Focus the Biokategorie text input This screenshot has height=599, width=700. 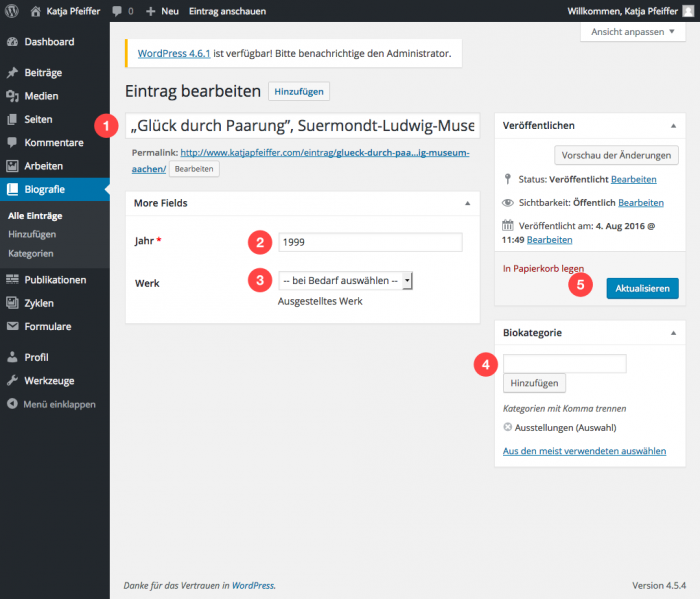tap(565, 364)
